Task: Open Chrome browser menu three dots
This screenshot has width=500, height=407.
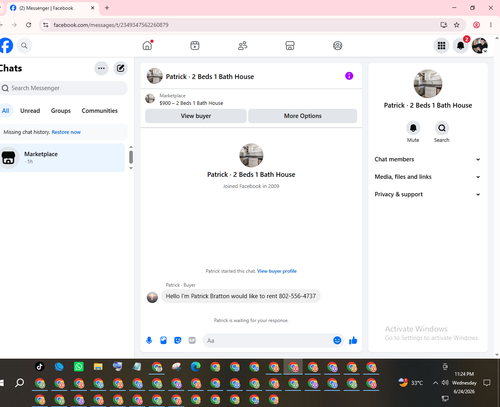Action: pos(491,25)
